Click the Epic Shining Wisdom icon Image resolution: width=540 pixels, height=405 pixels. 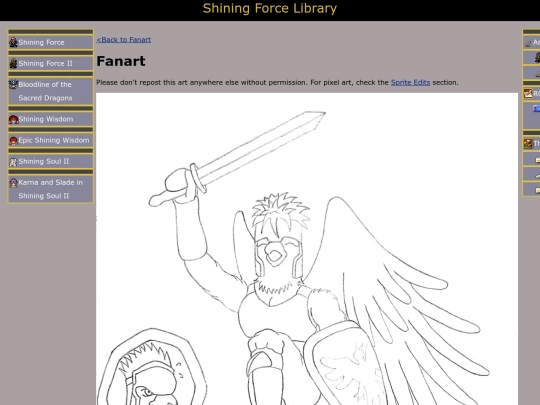point(13,141)
